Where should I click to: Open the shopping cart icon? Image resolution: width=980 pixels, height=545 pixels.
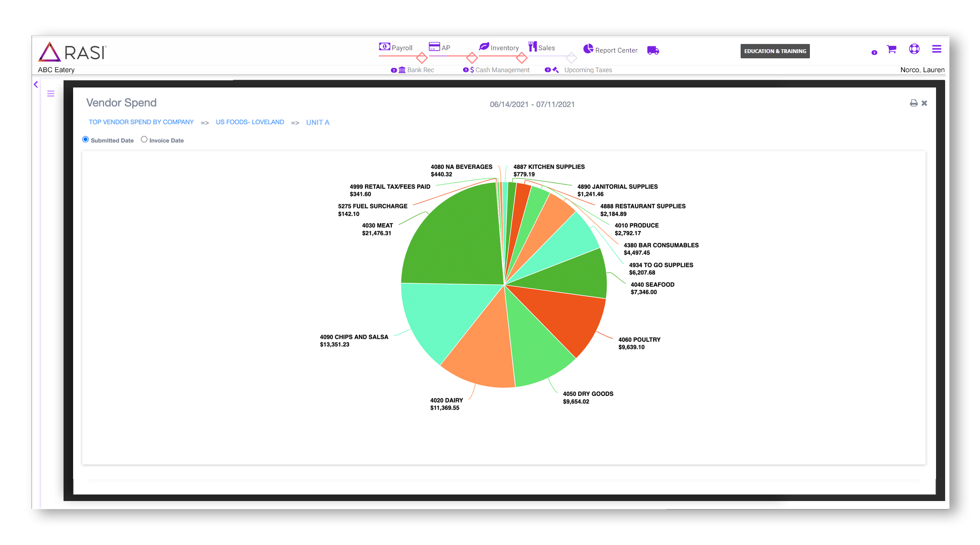(891, 49)
